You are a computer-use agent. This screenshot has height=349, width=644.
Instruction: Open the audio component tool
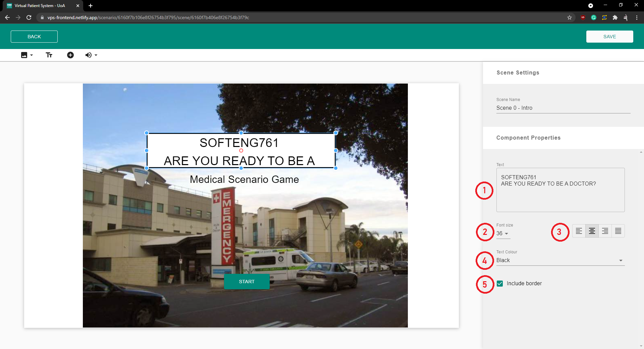point(88,55)
